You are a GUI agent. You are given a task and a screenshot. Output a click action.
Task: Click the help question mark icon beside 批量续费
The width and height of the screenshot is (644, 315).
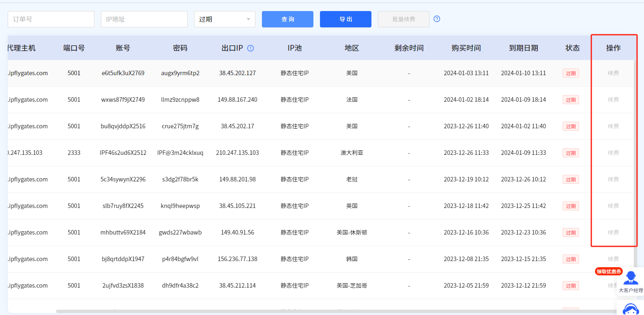point(437,19)
